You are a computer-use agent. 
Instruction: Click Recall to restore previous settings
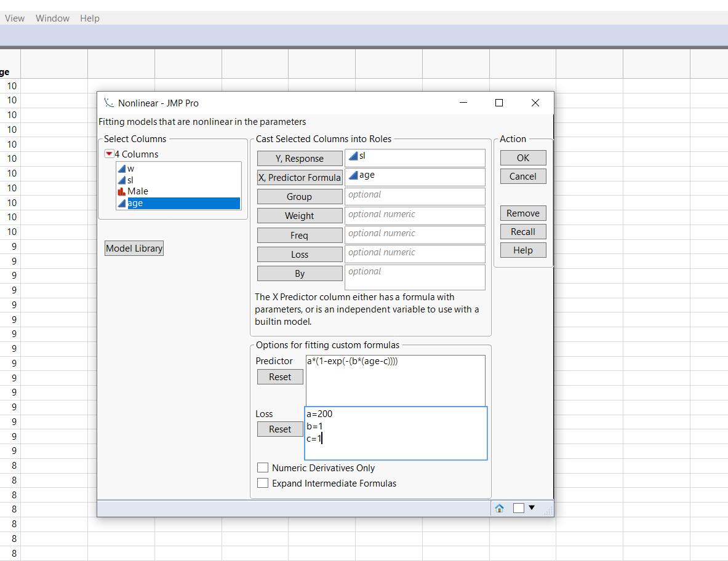tap(522, 231)
